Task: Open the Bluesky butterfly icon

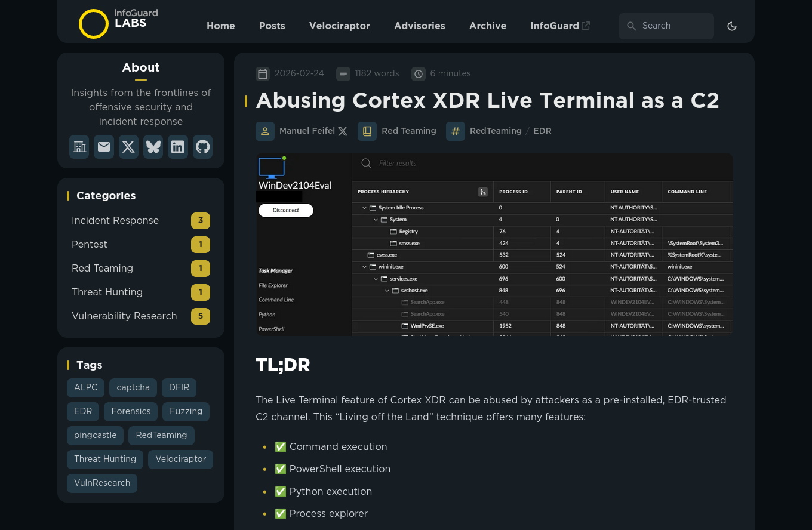Action: (x=153, y=147)
